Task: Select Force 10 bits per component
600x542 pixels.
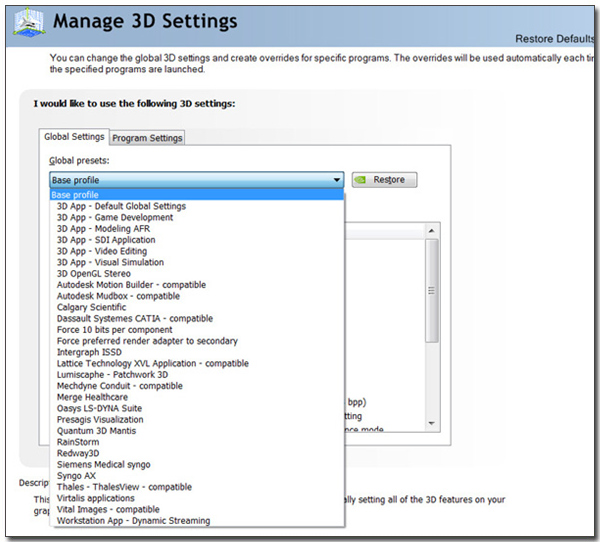Action: click(x=197, y=330)
